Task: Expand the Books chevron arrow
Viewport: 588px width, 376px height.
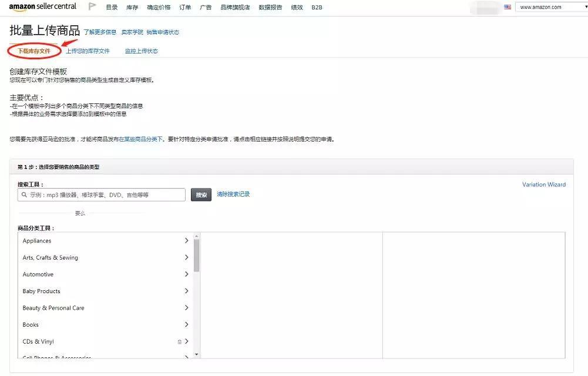Action: 186,325
